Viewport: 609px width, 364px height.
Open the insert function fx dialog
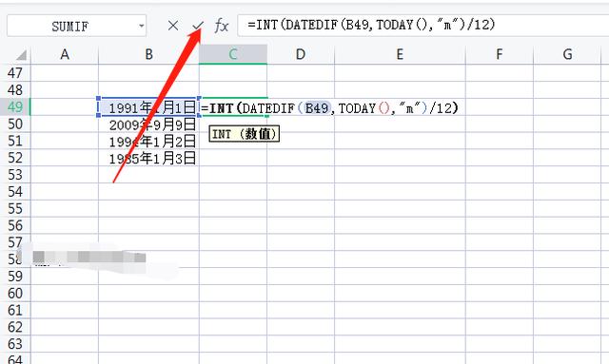click(222, 26)
